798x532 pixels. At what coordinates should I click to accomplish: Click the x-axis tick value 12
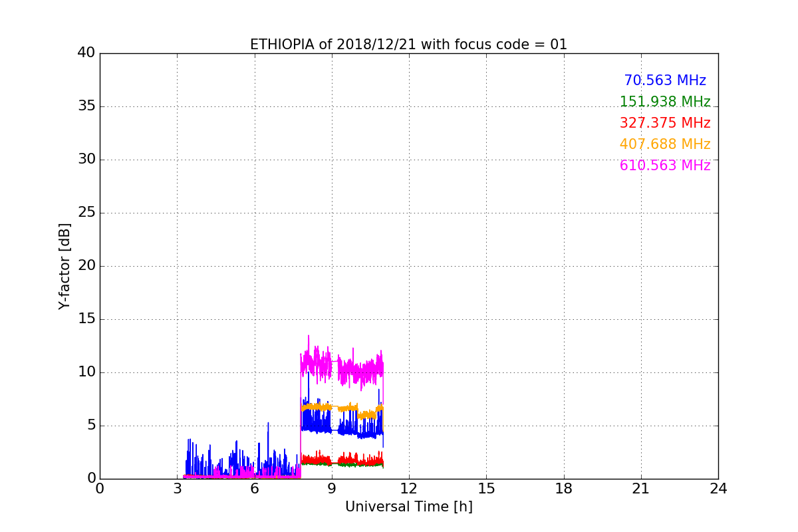pyautogui.click(x=409, y=489)
